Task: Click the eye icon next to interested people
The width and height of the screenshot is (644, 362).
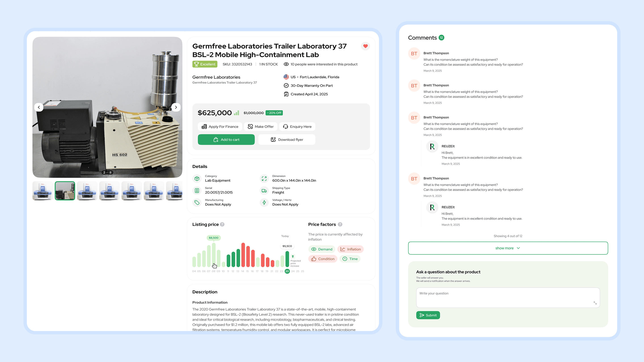Action: pyautogui.click(x=286, y=64)
